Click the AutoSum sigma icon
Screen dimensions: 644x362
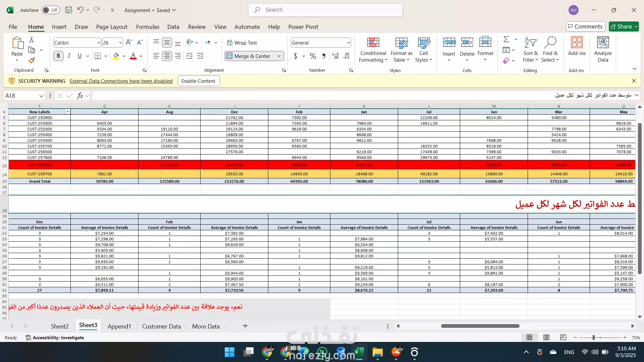click(506, 39)
